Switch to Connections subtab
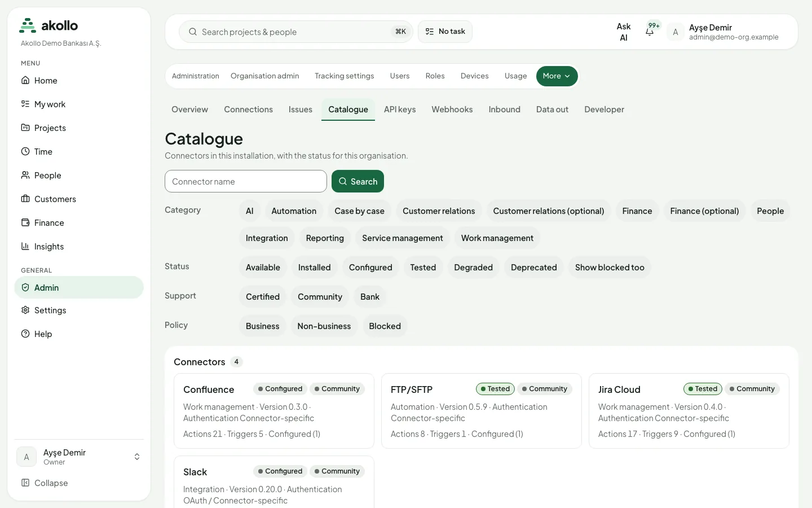 pyautogui.click(x=249, y=110)
